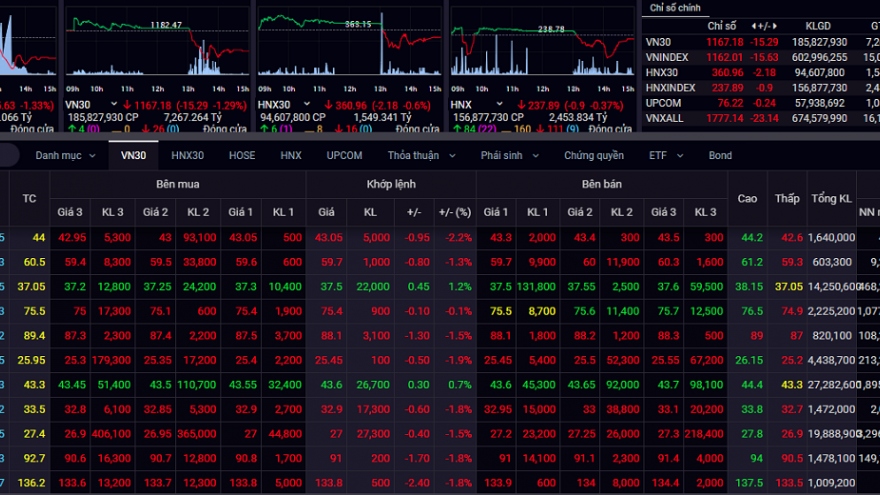880x495 pixels.
Task: Go to the Chứng quyền tab
Action: click(x=593, y=156)
